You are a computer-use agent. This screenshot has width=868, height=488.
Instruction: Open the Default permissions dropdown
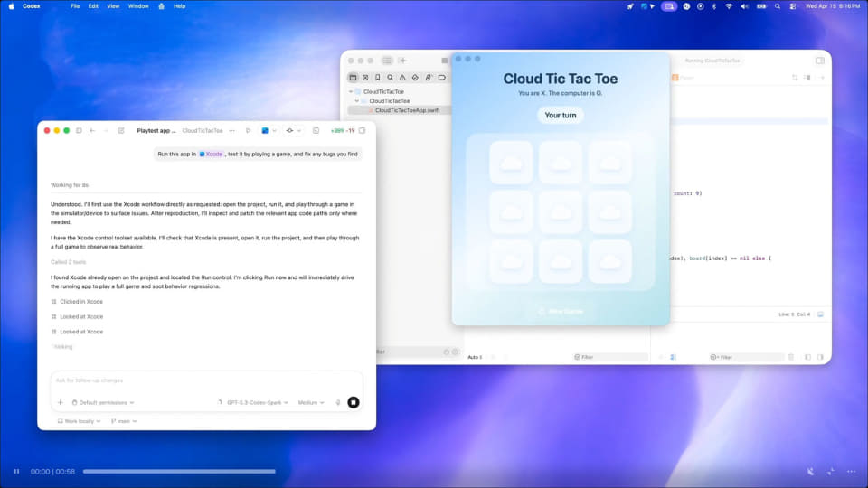coord(103,402)
